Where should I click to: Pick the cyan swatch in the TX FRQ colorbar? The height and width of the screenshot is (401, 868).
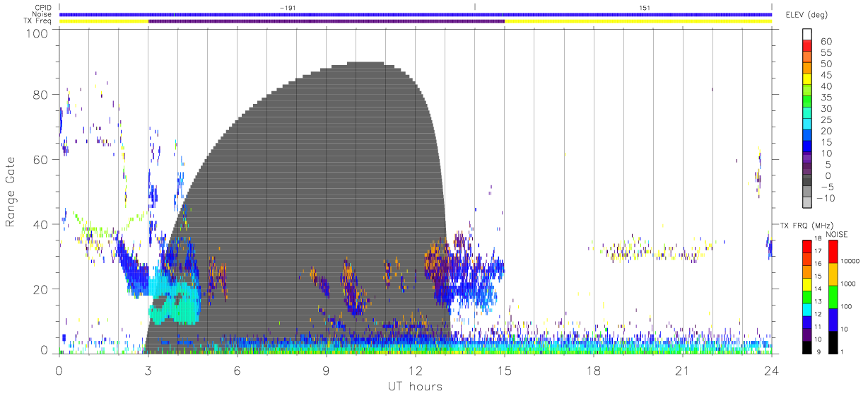[x=807, y=308]
